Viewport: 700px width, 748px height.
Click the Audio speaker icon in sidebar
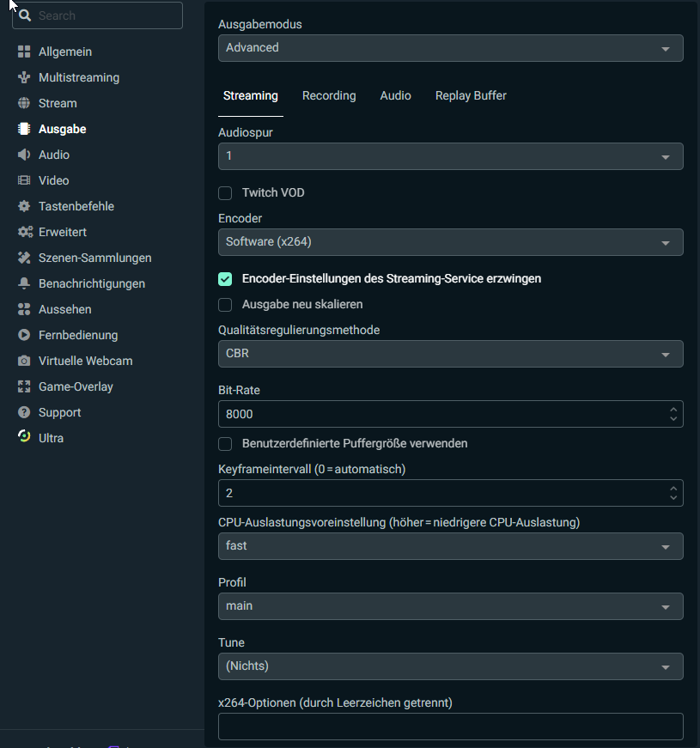(24, 155)
